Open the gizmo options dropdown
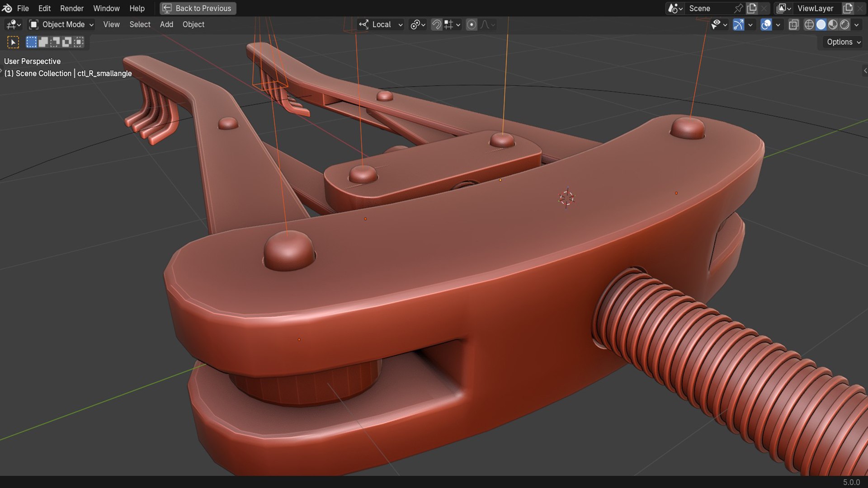868x488 pixels. click(x=750, y=24)
